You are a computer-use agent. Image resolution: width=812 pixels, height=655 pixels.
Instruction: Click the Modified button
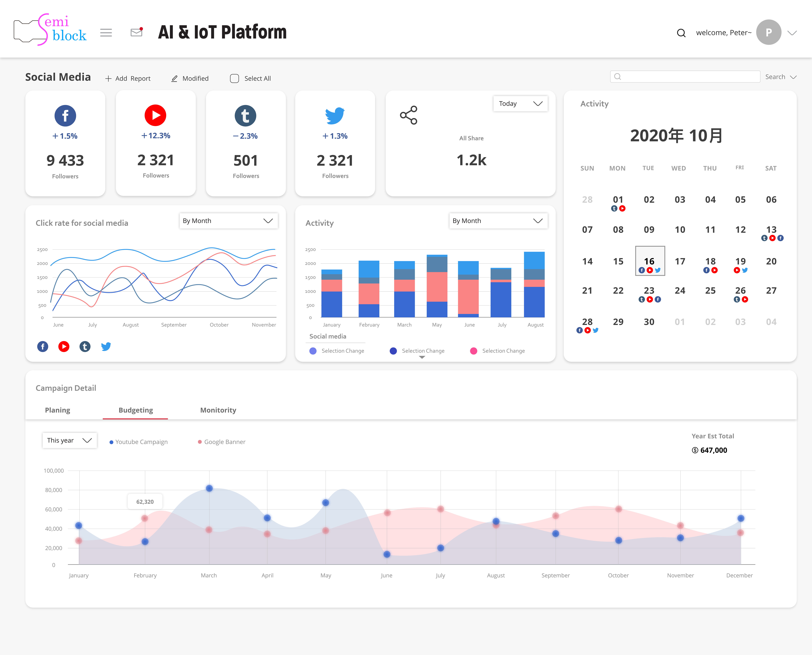190,78
